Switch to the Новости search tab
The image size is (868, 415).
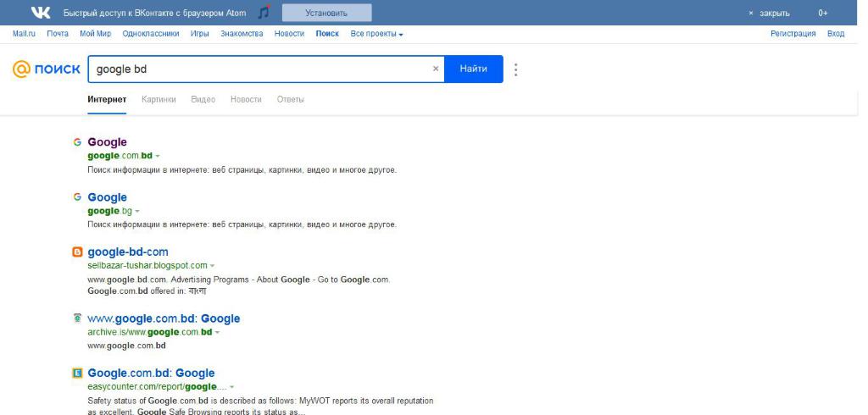point(246,100)
